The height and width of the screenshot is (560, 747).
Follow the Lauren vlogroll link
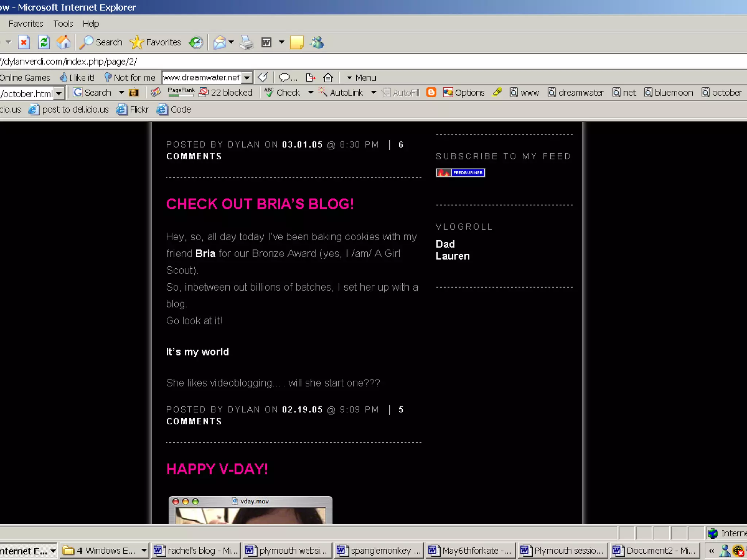452,256
